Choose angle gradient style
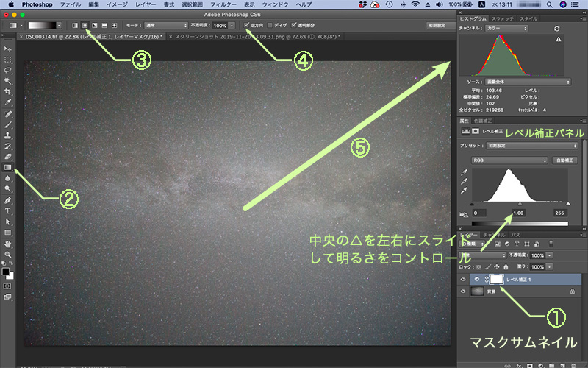This screenshot has width=588, height=368. [95, 25]
